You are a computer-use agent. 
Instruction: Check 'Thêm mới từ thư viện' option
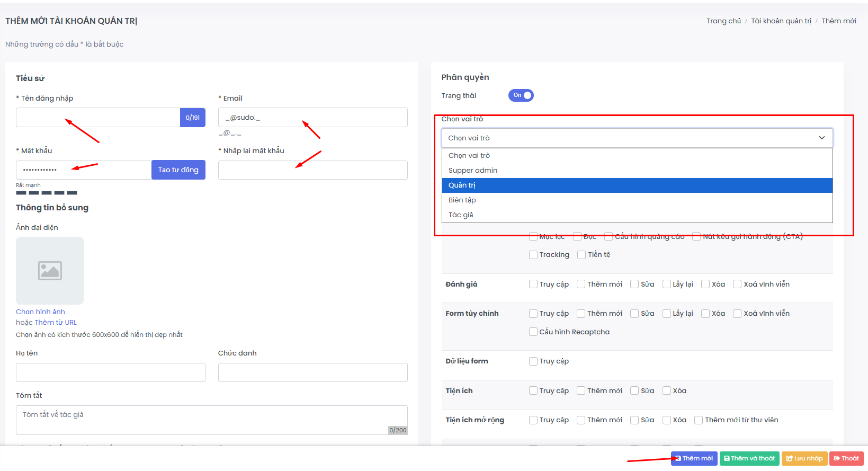699,420
